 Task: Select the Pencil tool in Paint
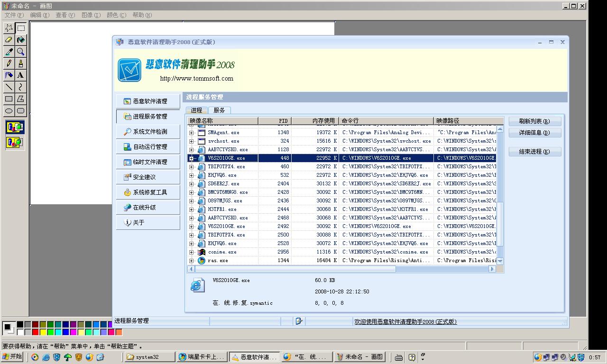pyautogui.click(x=9, y=64)
